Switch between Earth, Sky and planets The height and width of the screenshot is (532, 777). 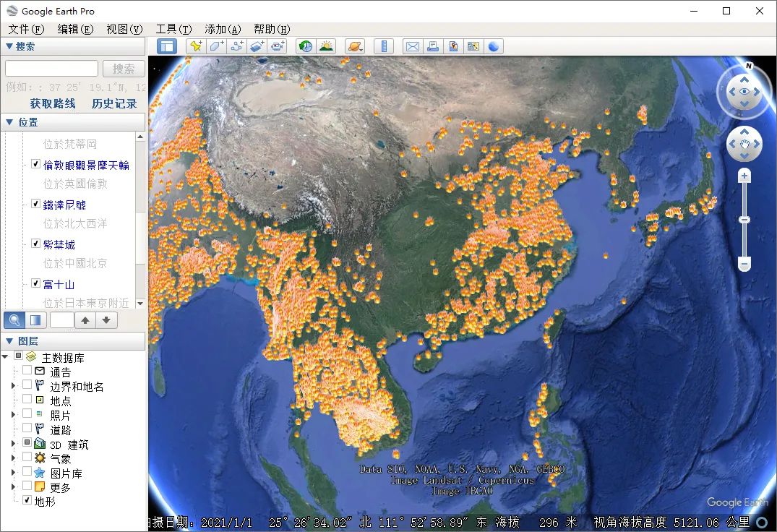coord(355,46)
